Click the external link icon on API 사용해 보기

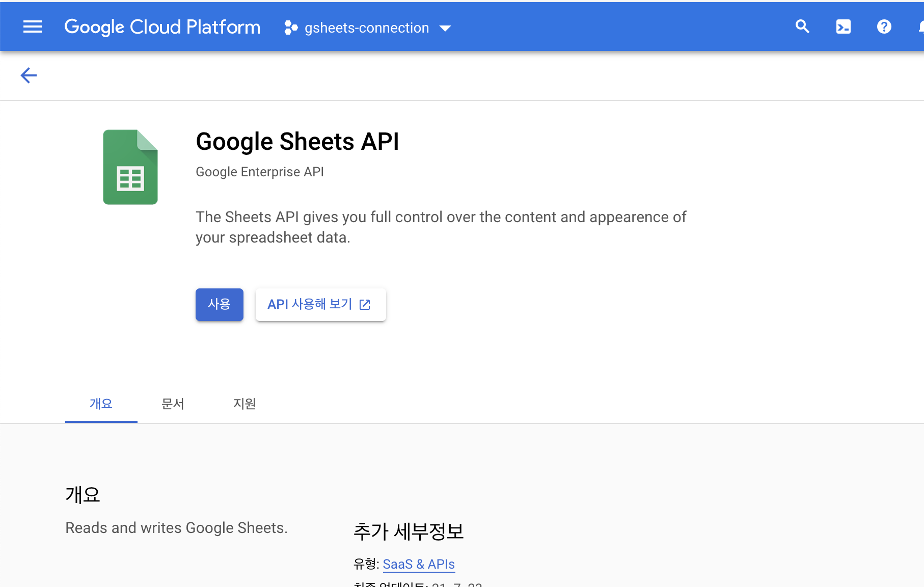click(x=365, y=304)
